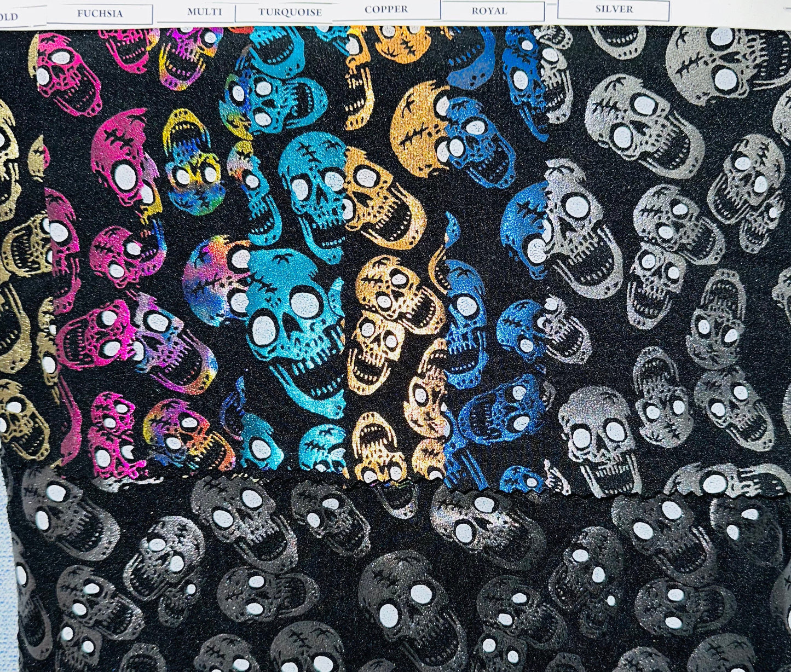Viewport: 791px width, 672px height.
Task: Select the COPPER color label
Action: (386, 8)
